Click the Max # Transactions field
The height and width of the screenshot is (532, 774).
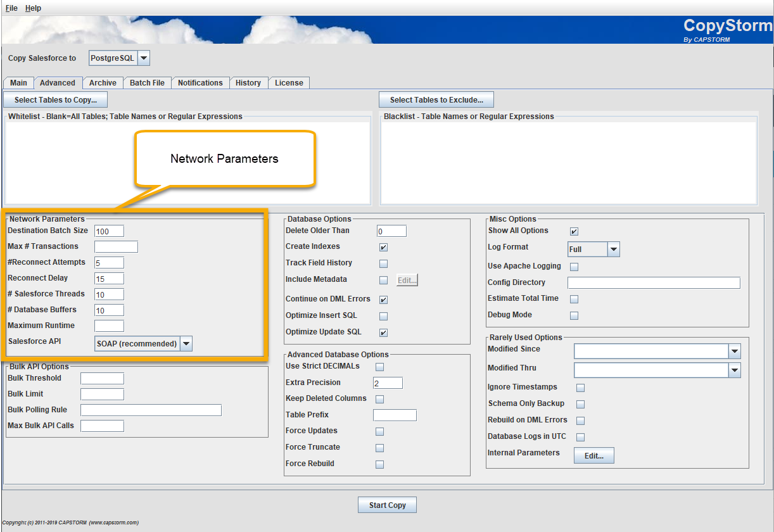[x=116, y=247]
